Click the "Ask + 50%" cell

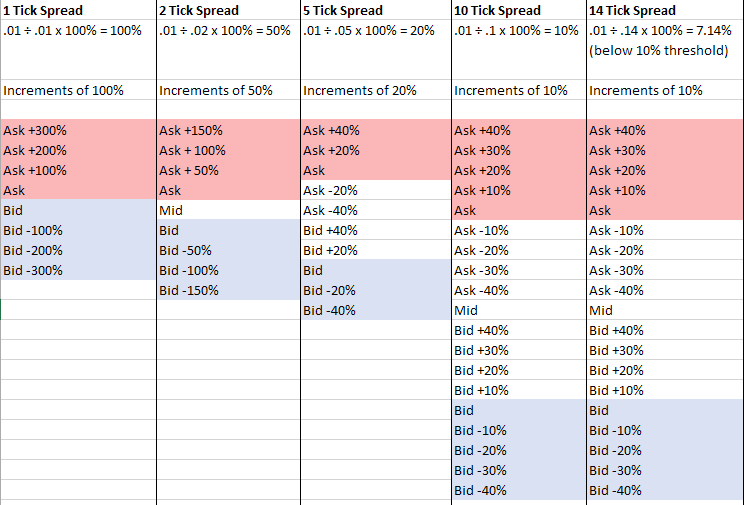pos(191,170)
